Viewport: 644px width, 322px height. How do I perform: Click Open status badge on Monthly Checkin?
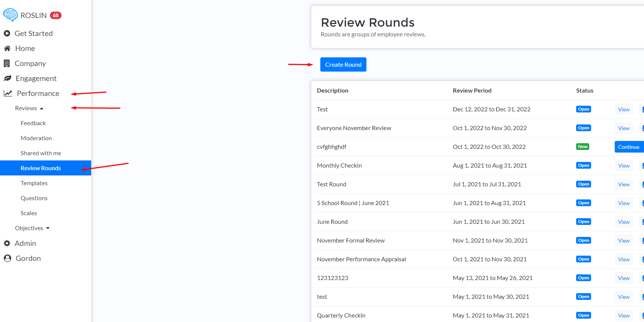tap(584, 165)
